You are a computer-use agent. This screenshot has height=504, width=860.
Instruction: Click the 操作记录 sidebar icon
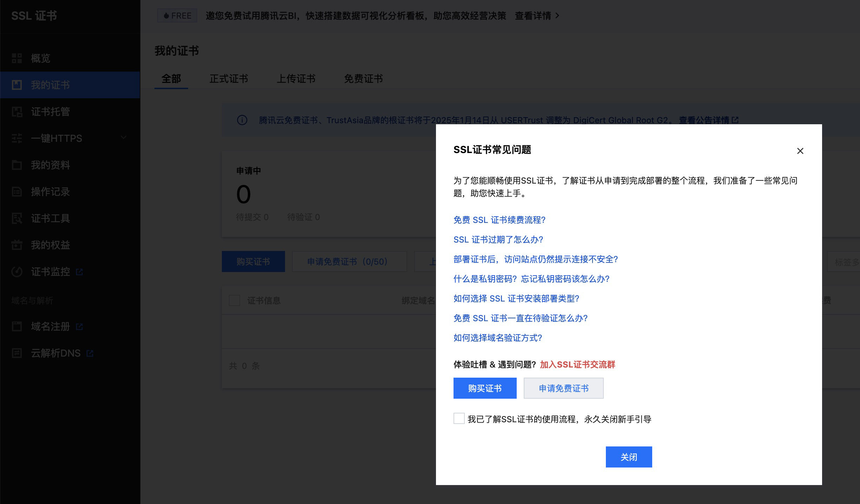[x=17, y=192]
